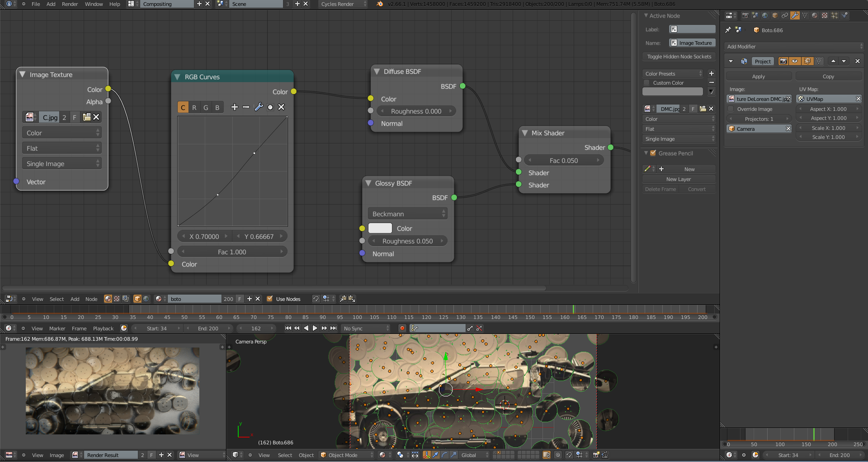Open the Beckmann distribution dropdown
The image size is (868, 462).
click(408, 214)
